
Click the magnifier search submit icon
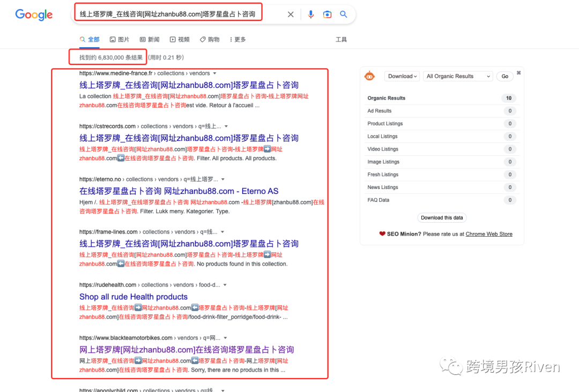click(344, 14)
